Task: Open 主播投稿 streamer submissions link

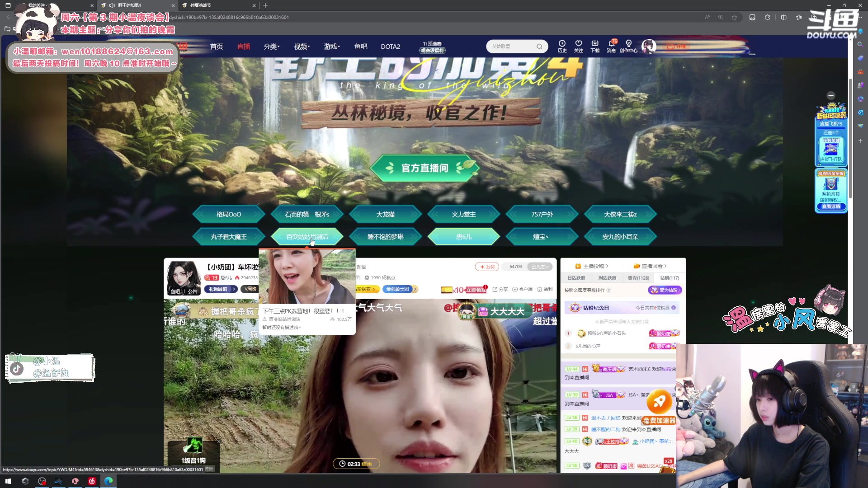Action: point(592,266)
